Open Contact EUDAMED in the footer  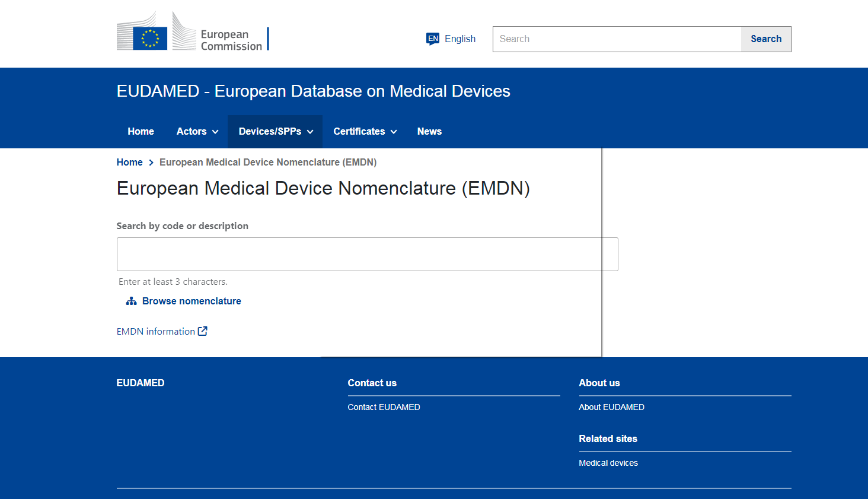384,407
